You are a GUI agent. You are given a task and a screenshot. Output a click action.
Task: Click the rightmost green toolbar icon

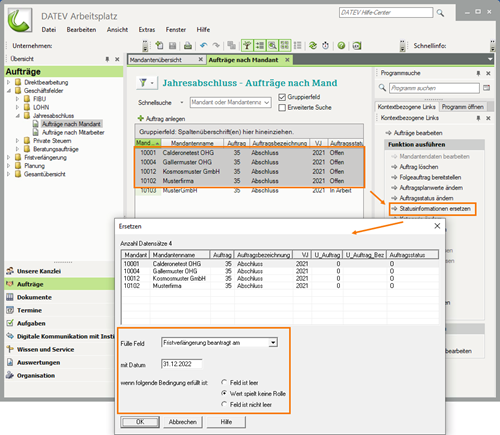[x=357, y=45]
